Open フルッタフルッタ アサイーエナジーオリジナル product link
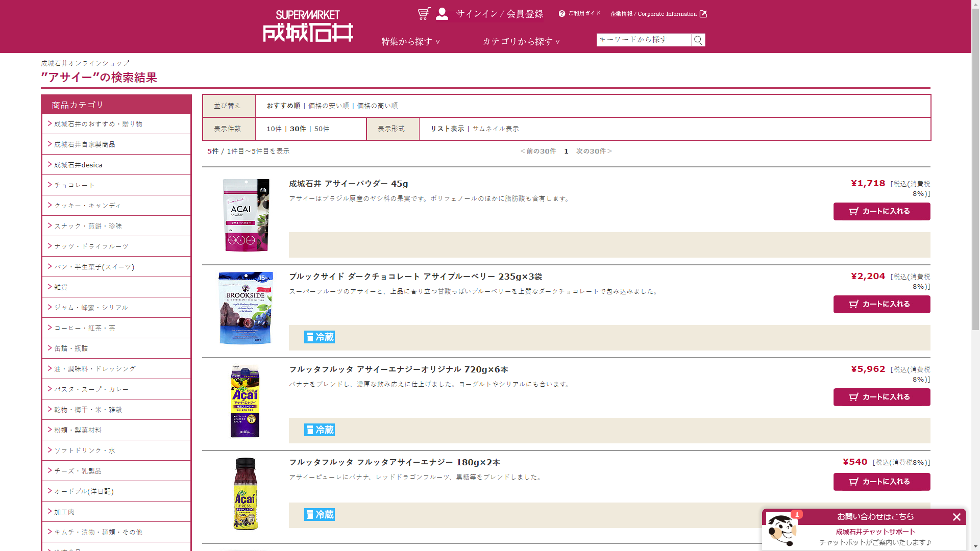 point(398,369)
